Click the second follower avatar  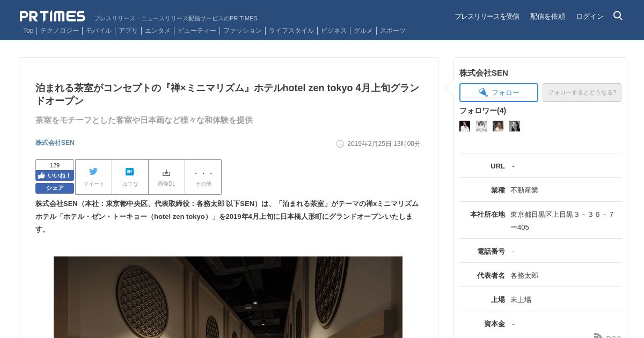pos(481,126)
